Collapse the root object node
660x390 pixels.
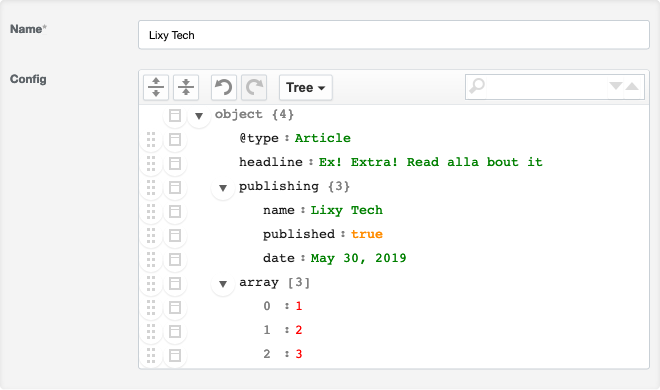[x=199, y=115]
